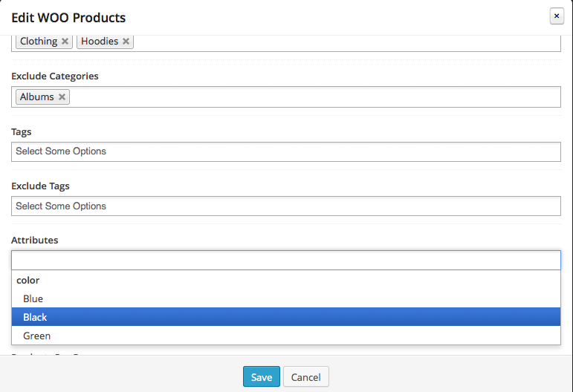Remove the Hoodies category chip
This screenshot has width=573, height=392.
click(x=126, y=42)
